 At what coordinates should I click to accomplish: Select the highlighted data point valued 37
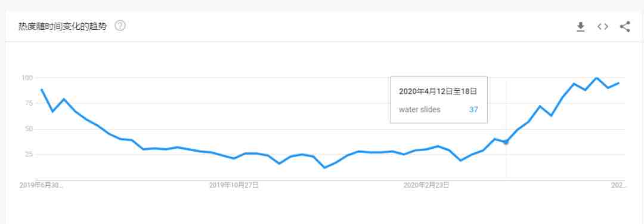point(506,142)
